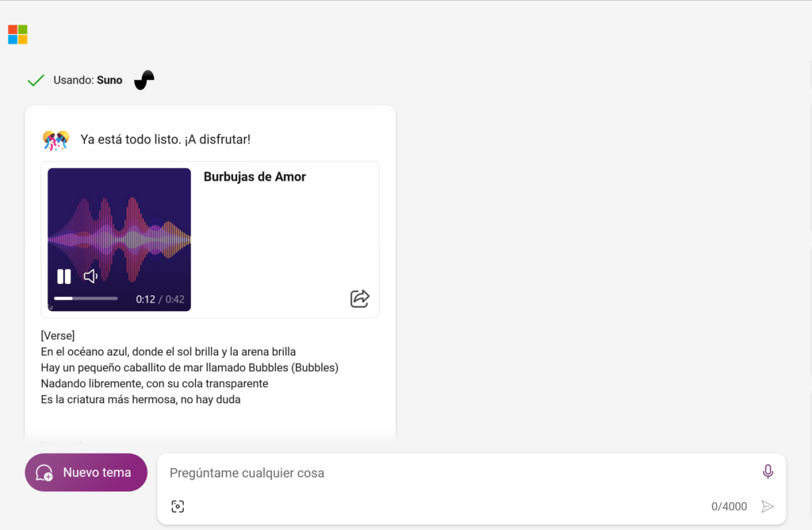Click the 0/4000 character counter
Image resolution: width=812 pixels, height=530 pixels.
(x=729, y=506)
